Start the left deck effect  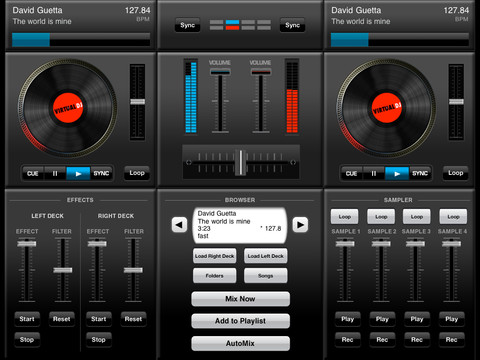(x=27, y=319)
